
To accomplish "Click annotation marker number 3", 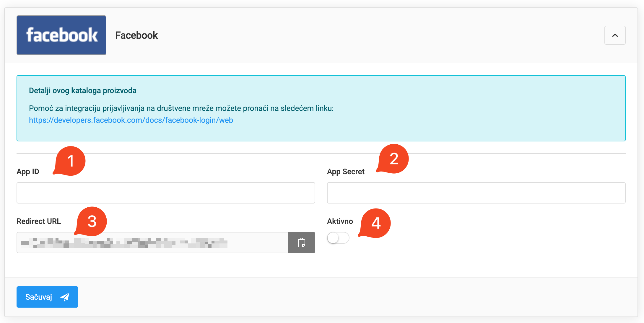I will pos(92,221).
